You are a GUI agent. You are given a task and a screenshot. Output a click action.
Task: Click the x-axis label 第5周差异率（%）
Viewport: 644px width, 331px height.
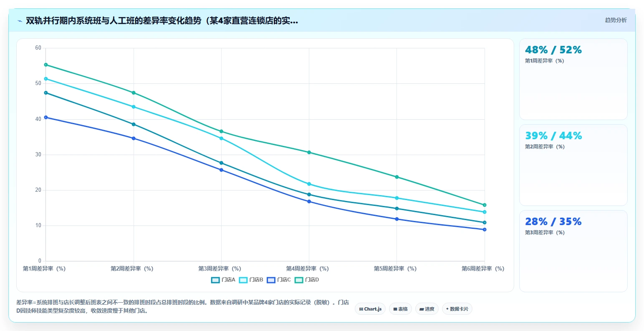pyautogui.click(x=395, y=269)
